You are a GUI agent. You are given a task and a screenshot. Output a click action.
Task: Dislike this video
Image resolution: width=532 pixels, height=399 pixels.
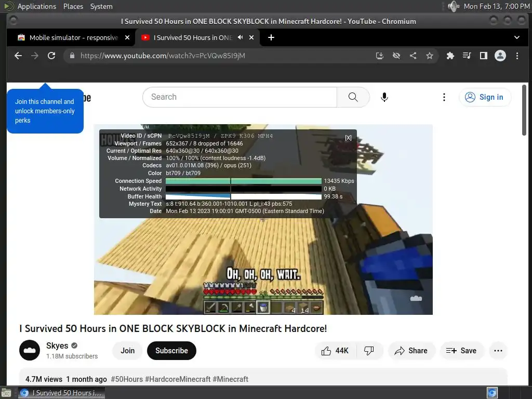coord(369,351)
